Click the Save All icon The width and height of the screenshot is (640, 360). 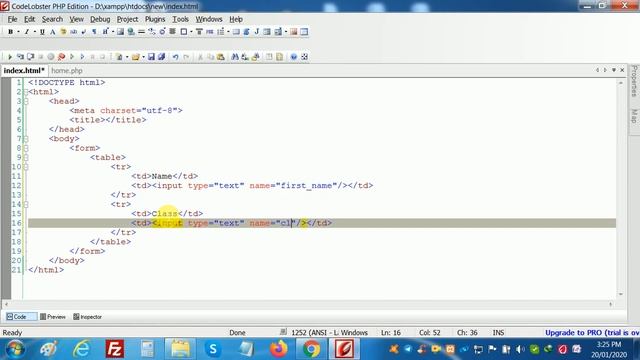click(162, 57)
